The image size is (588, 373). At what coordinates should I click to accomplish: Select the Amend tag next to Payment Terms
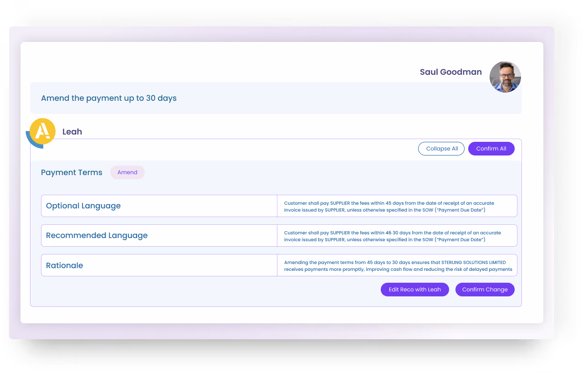tap(128, 172)
